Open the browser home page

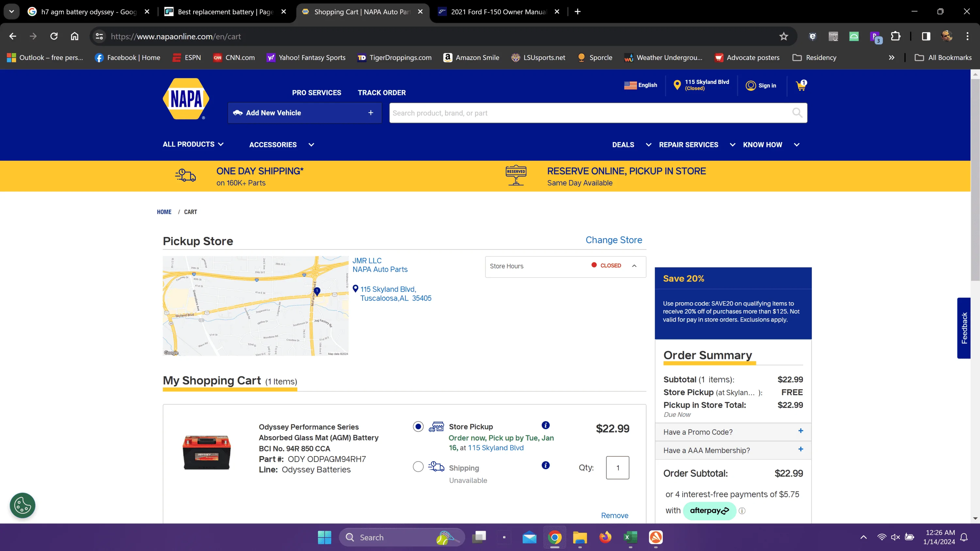click(x=74, y=37)
